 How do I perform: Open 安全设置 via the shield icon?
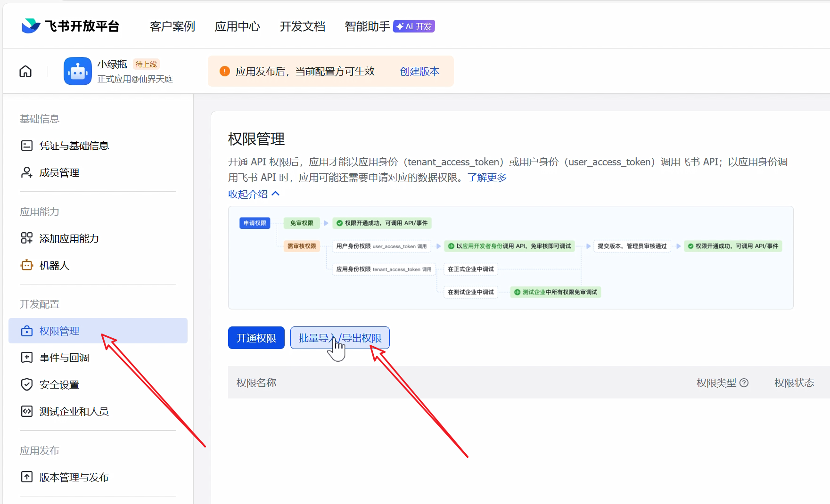click(x=27, y=384)
